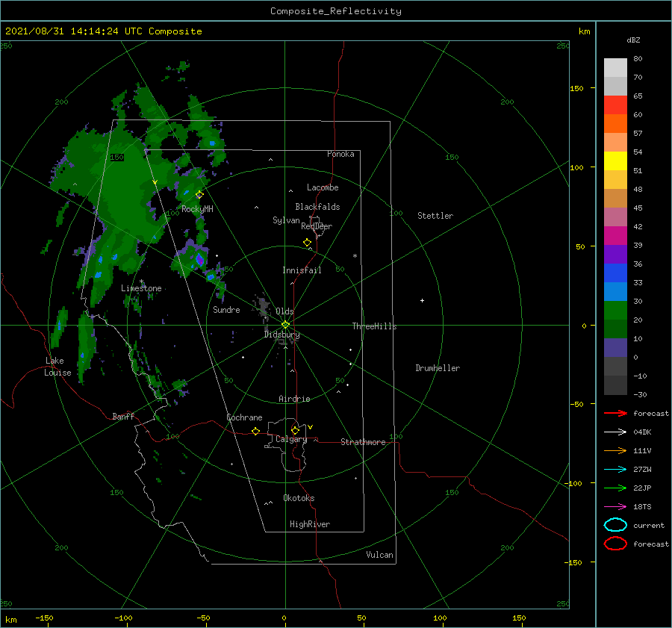The width and height of the screenshot is (672, 628).
Task: Select the yellow diamond marker above Calgary label
Action: tap(295, 430)
